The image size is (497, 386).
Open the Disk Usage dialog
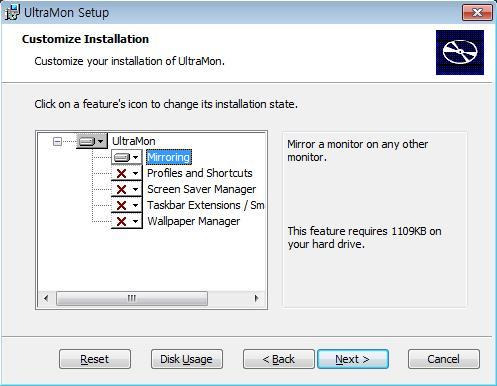point(187,359)
